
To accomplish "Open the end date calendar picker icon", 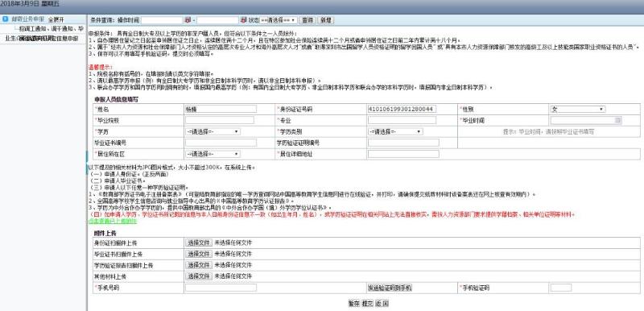I will pos(243,20).
